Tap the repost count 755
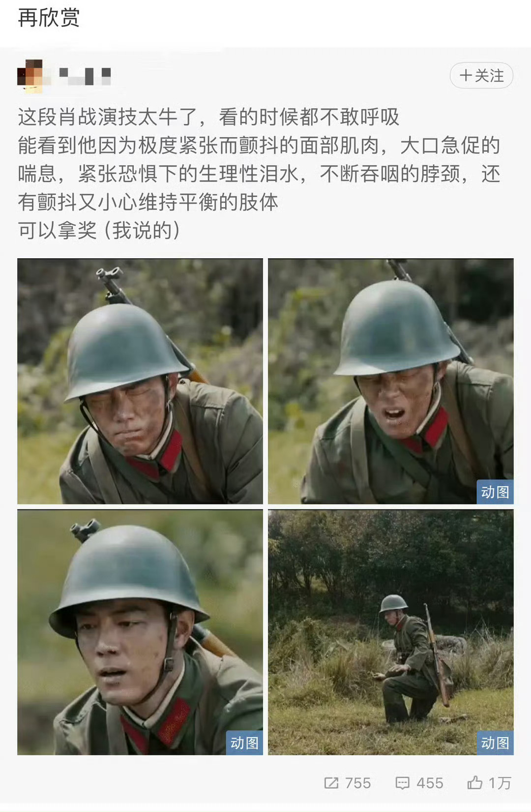531x812 pixels. [x=358, y=783]
